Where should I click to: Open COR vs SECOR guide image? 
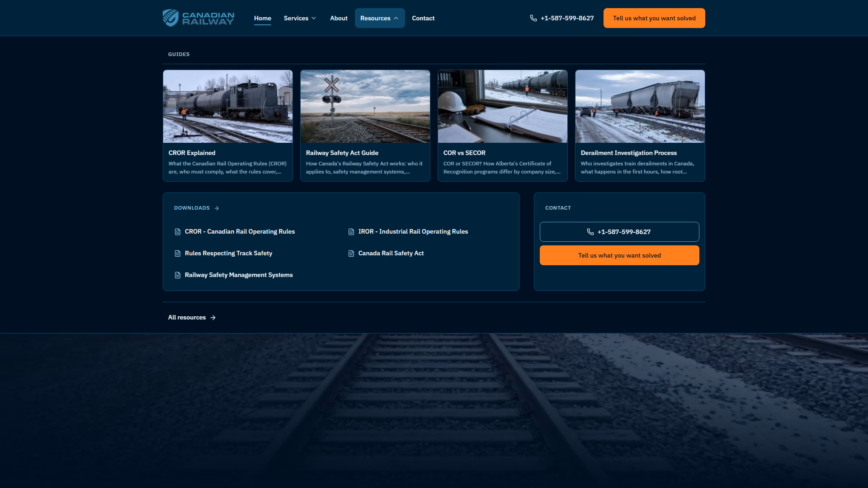coord(503,106)
